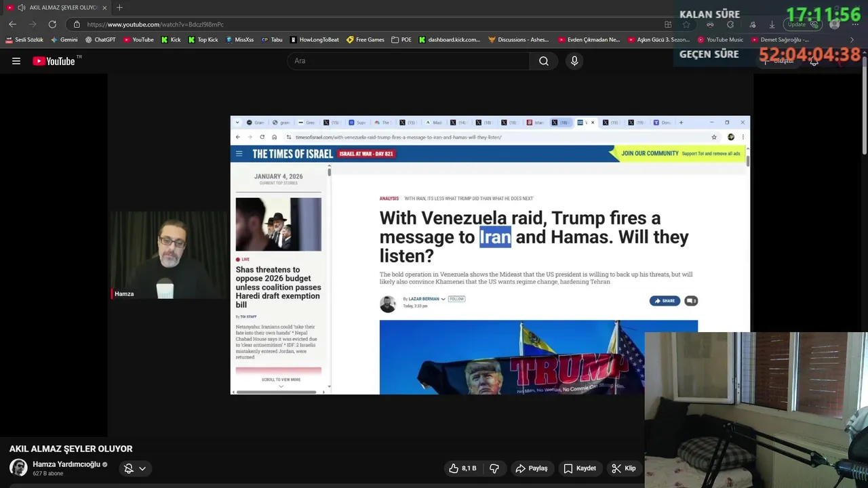Open a new browser tab
This screenshot has height=488, width=868.
[x=119, y=7]
